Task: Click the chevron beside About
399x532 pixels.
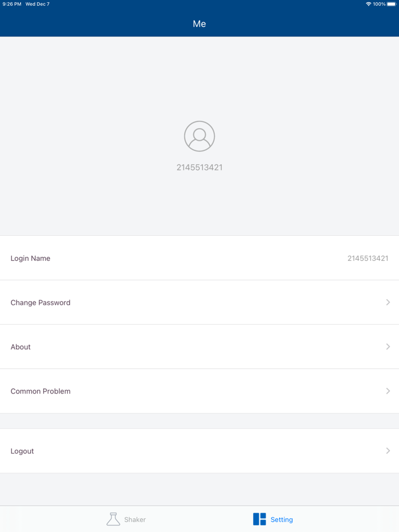Action: (x=388, y=346)
